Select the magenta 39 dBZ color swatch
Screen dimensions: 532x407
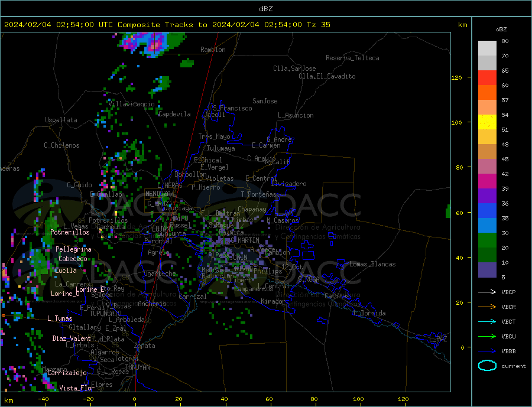click(487, 181)
